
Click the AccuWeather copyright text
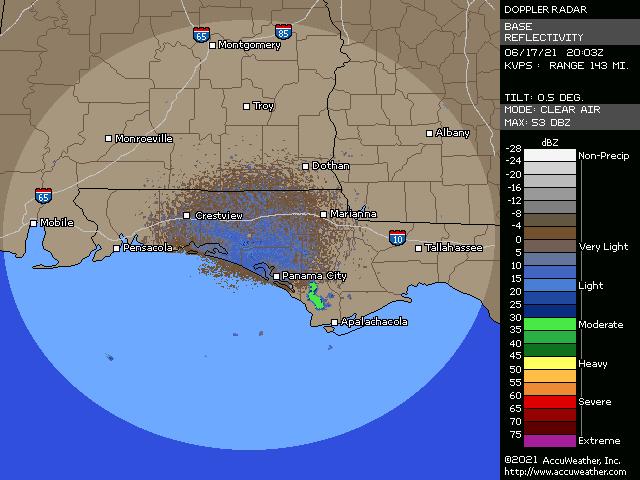tap(565, 460)
